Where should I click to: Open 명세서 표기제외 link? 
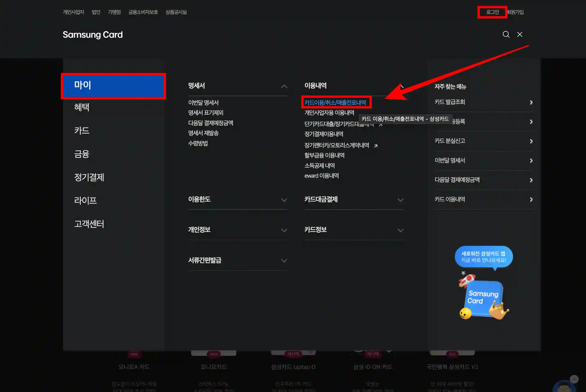pyautogui.click(x=206, y=113)
